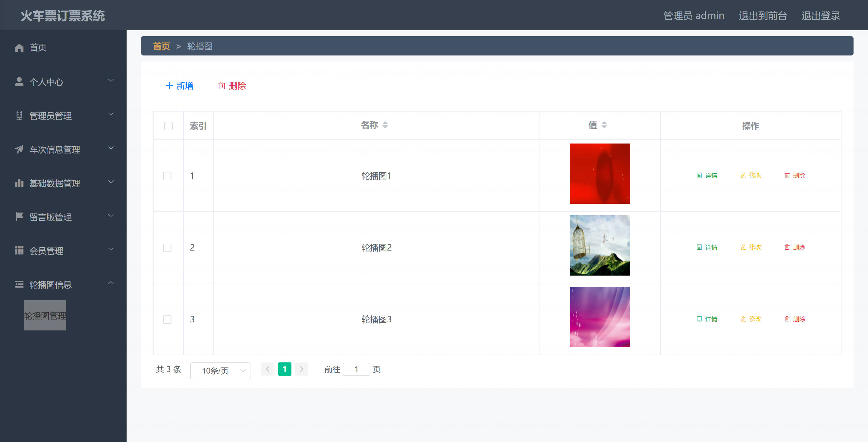Expand the 管理员管理 chevron
868x442 pixels.
tap(111, 114)
